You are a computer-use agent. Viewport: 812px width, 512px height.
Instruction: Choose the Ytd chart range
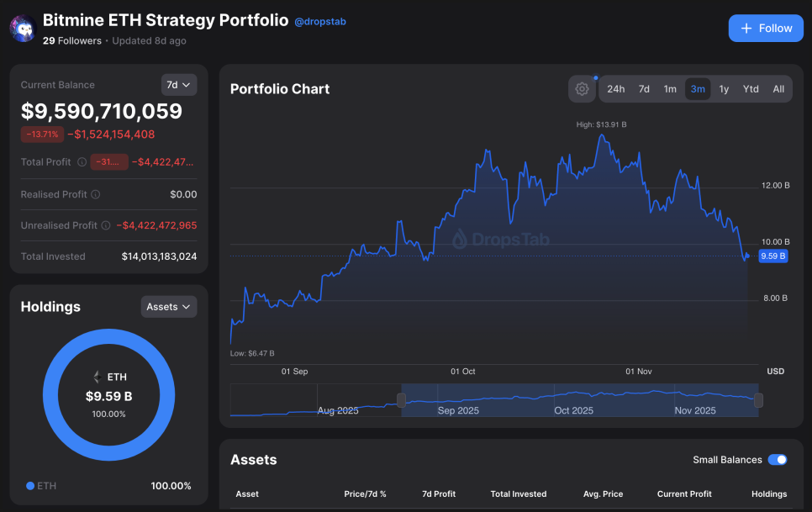pyautogui.click(x=751, y=89)
